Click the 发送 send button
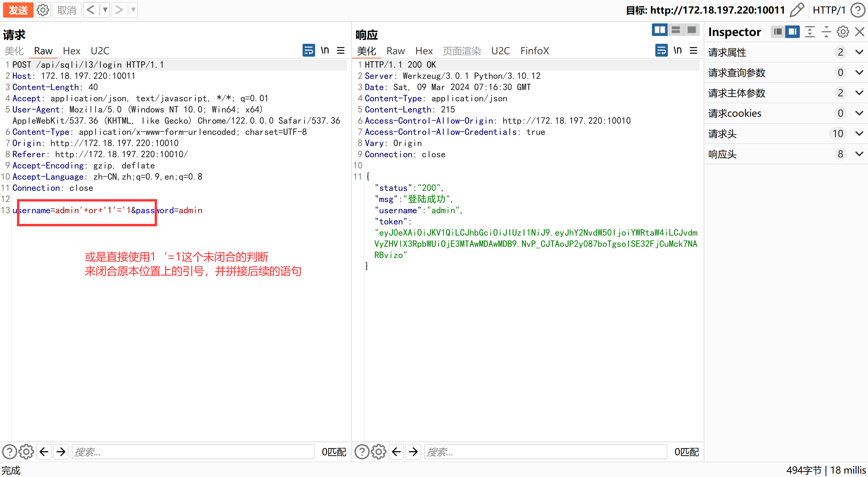The height and width of the screenshot is (477, 868). click(18, 10)
